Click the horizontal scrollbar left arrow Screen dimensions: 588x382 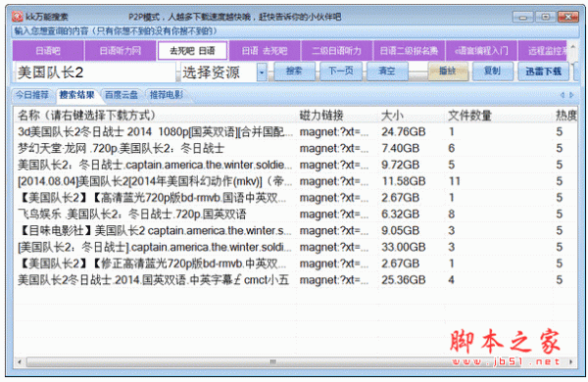[20, 362]
